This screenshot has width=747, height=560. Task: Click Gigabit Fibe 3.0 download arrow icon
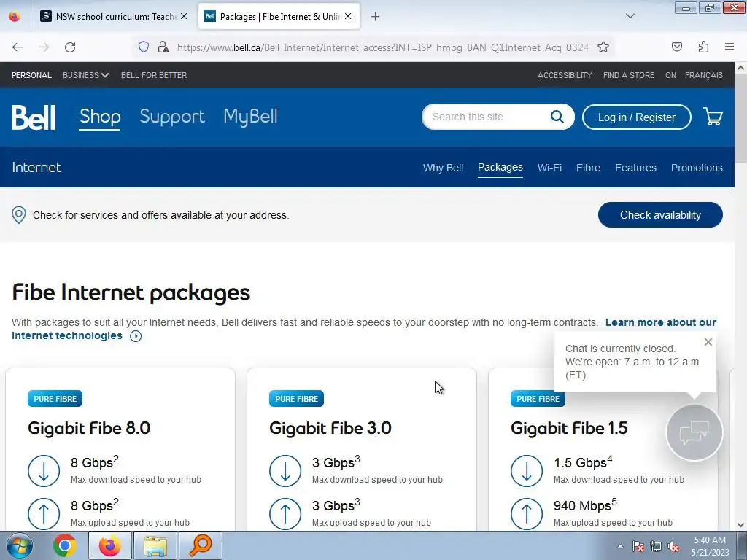pyautogui.click(x=285, y=471)
